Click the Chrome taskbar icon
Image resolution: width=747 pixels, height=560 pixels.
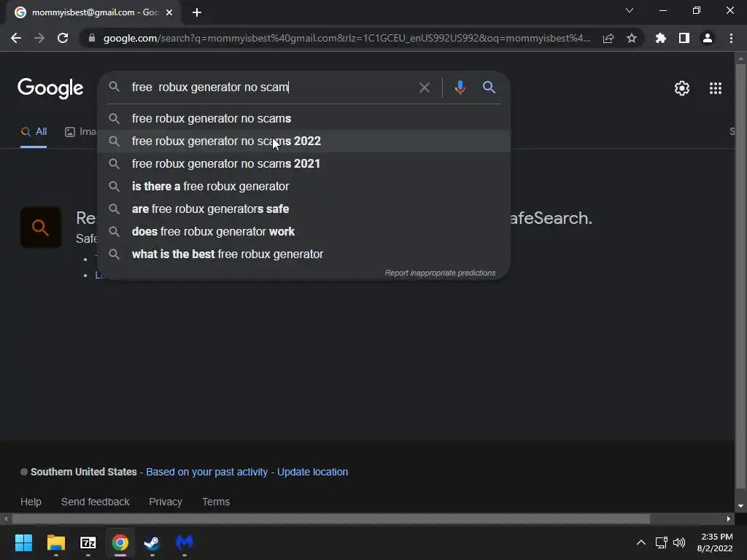(120, 542)
